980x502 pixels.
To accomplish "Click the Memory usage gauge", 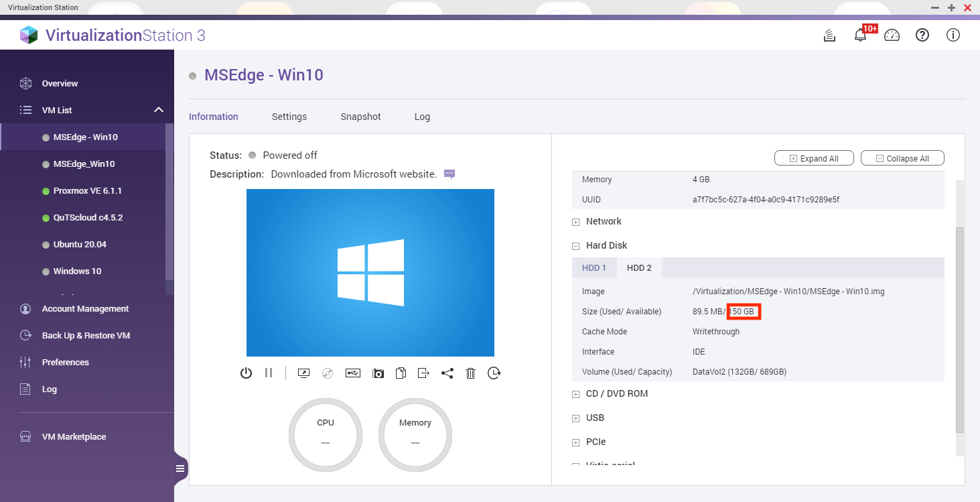I will point(415,435).
